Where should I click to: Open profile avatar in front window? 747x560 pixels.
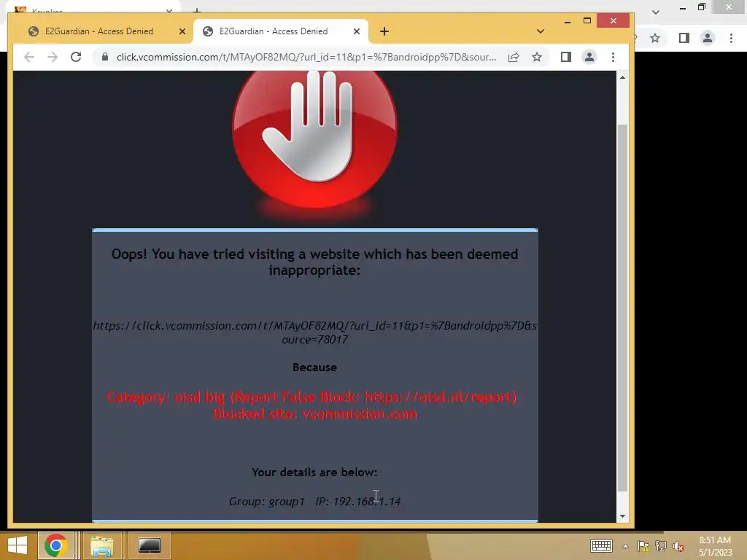tap(589, 57)
